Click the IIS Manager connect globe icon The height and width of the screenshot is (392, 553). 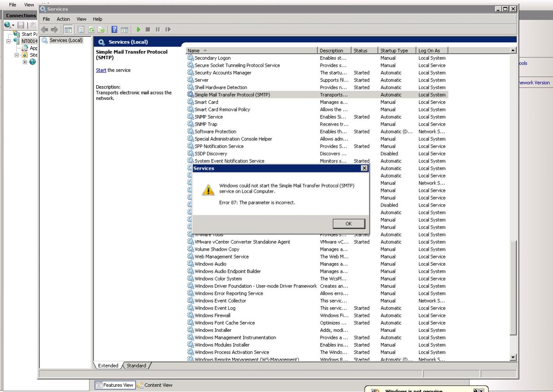7,25
